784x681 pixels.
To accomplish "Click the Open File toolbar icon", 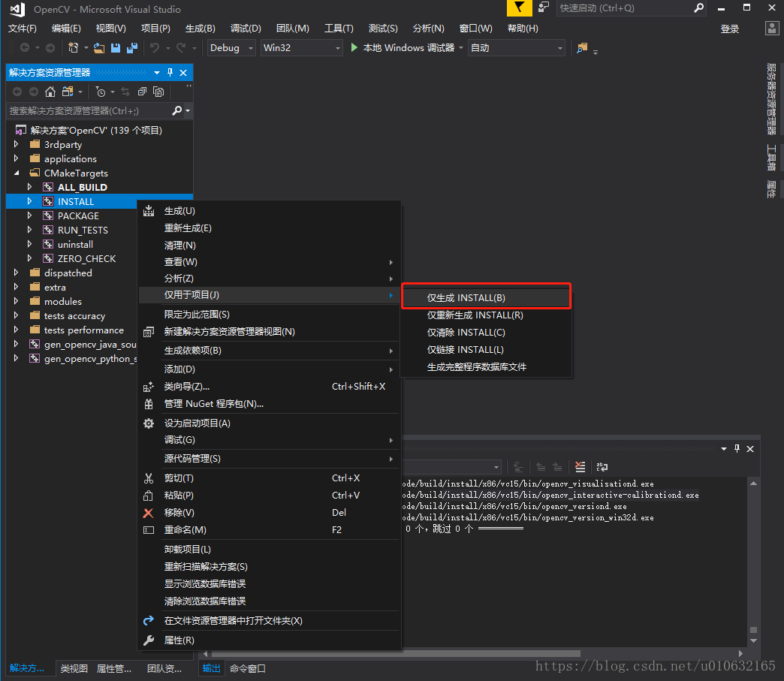I will pyautogui.click(x=99, y=48).
